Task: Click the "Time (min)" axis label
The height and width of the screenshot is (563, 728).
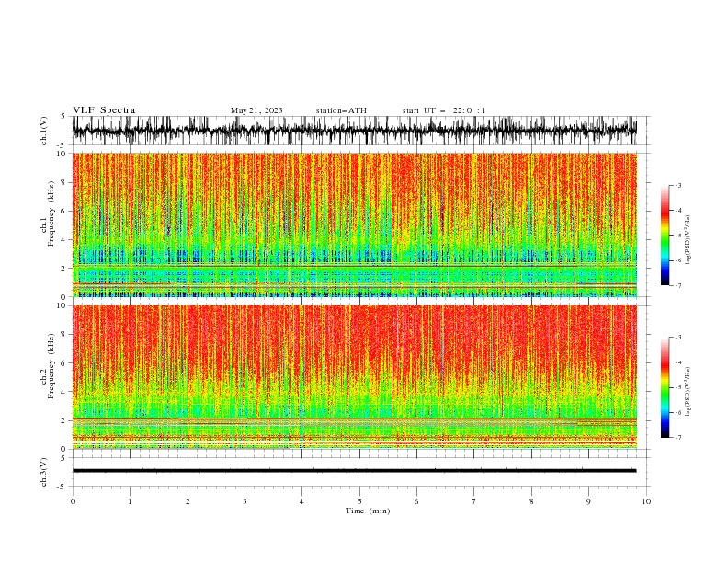Action: click(368, 511)
